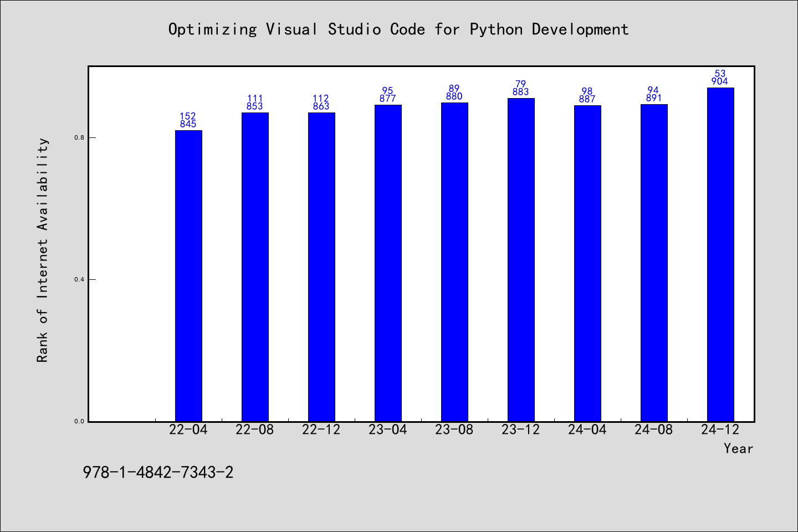Click the chart title 'Optimizing Visual Studio Code for Python Development'

coord(398,29)
